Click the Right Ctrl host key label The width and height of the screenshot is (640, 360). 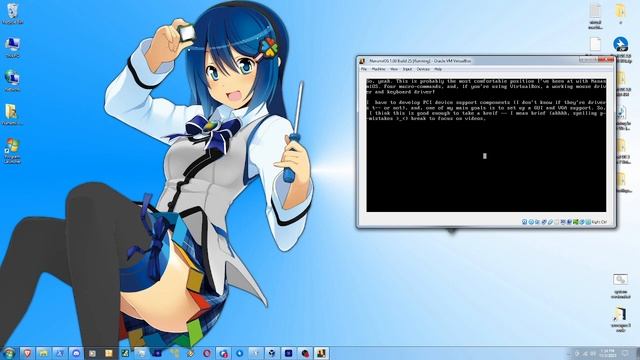click(599, 222)
